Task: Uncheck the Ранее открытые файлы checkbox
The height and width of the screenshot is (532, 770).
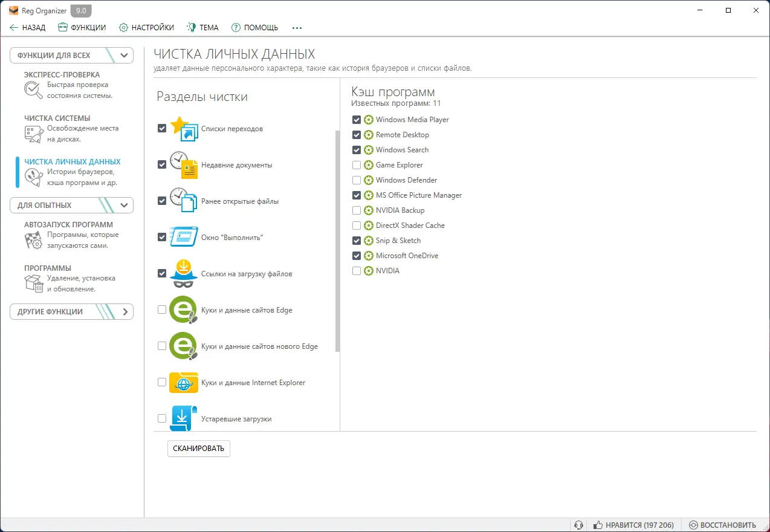Action: (162, 201)
